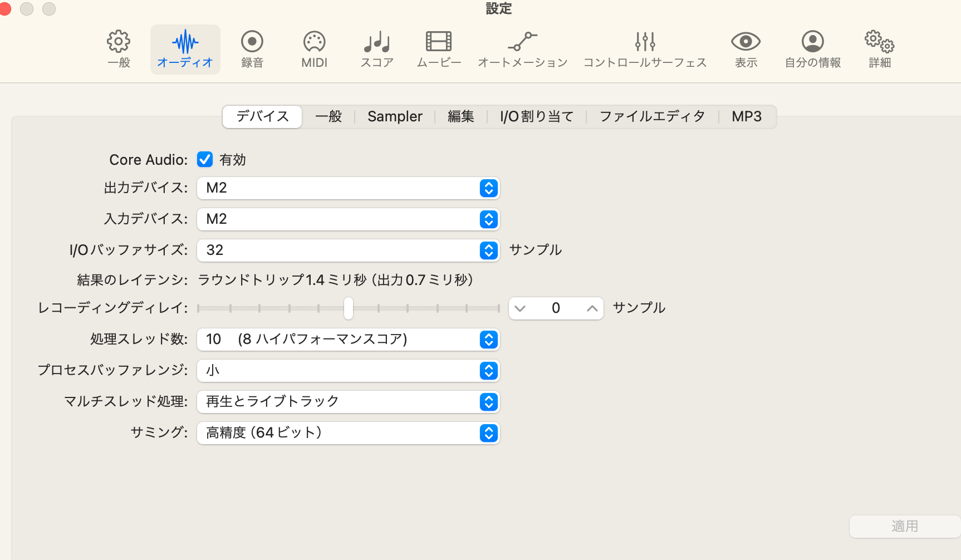961x560 pixels.
Task: Select the オーディオ audio settings pane
Action: pos(185,49)
